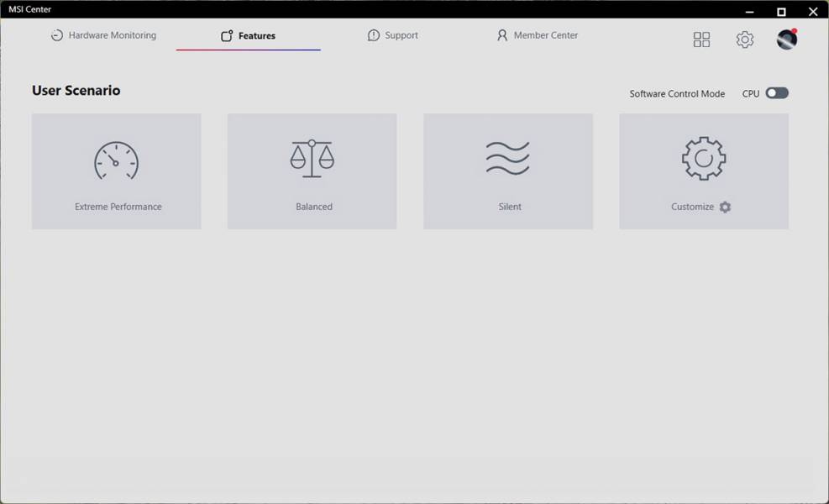Switch to the Hardware Monitoring tab
The image size is (829, 504).
pos(103,35)
